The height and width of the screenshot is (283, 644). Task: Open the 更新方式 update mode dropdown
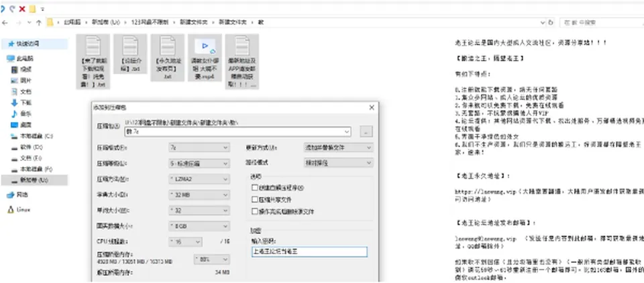338,148
